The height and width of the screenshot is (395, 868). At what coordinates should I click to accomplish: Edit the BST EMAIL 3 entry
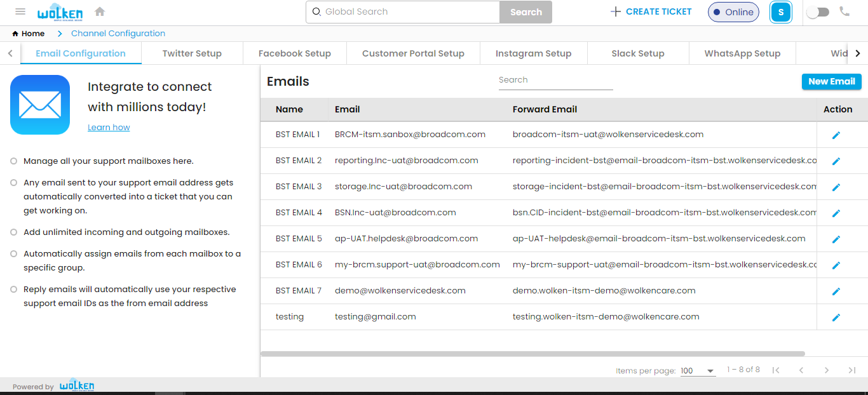836,187
